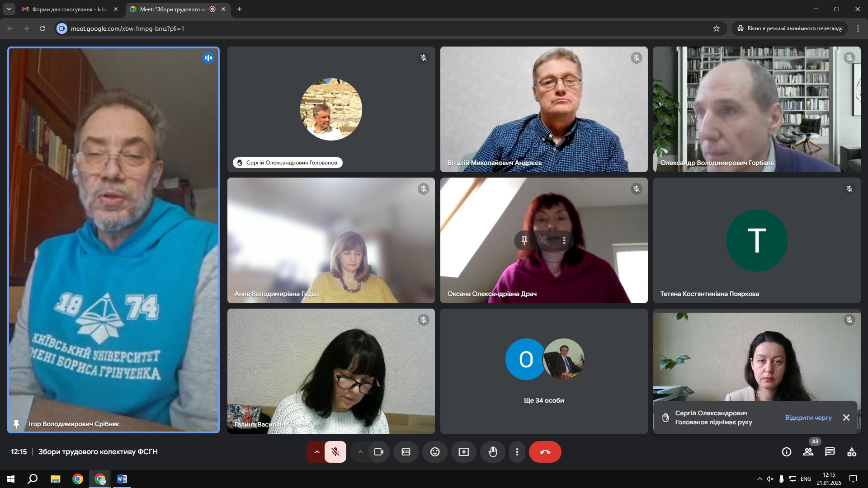This screenshot has width=868, height=488.
Task: Open the chat panel
Action: (x=830, y=452)
